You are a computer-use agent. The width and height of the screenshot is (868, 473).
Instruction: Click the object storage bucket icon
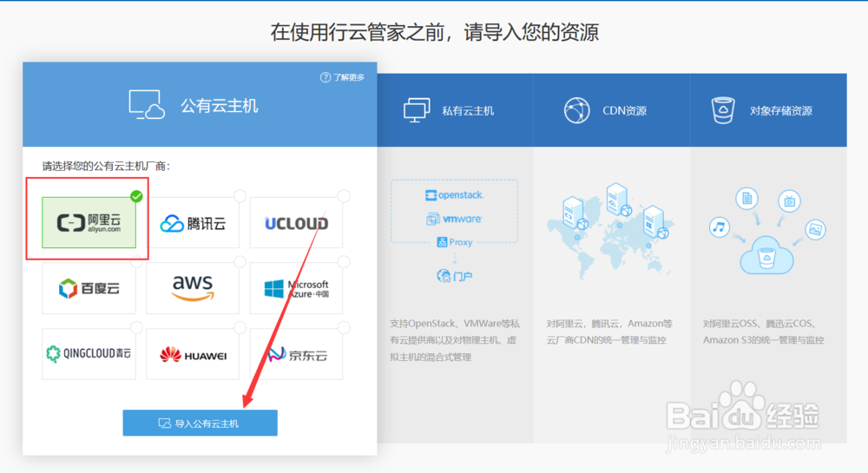pos(723,110)
